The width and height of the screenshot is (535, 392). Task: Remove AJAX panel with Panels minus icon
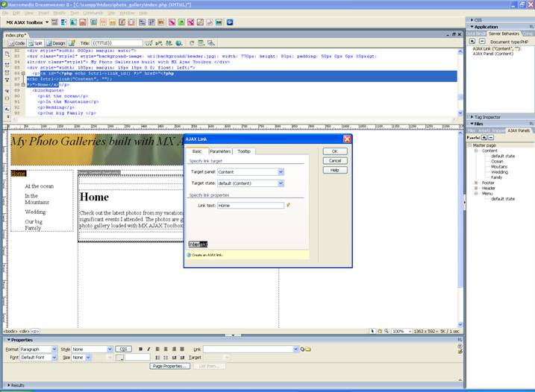(x=491, y=137)
